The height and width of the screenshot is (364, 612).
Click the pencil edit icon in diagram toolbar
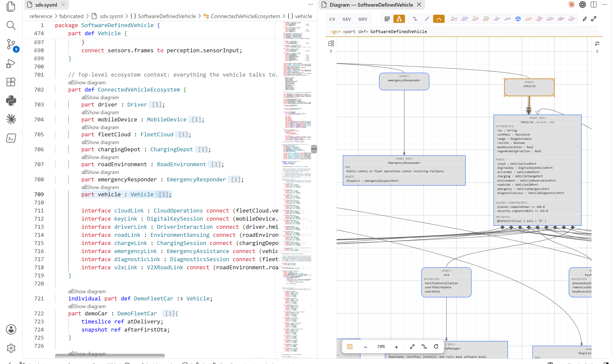pos(585,19)
